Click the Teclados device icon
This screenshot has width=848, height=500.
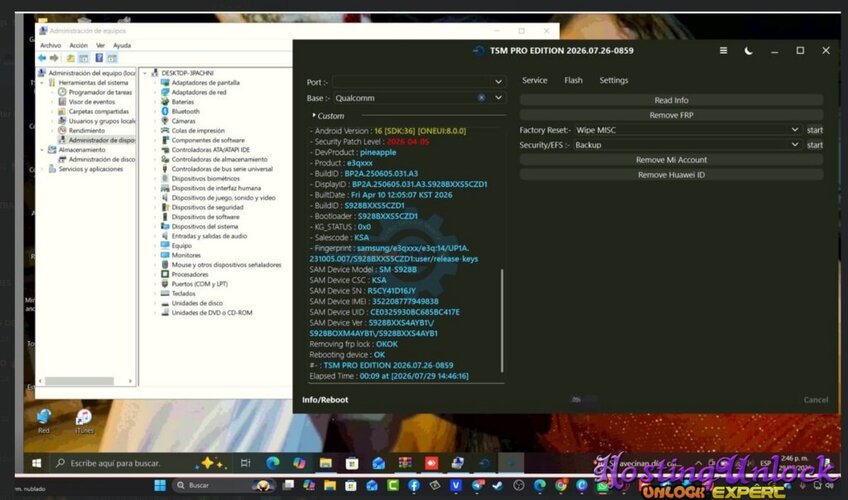coord(165,294)
